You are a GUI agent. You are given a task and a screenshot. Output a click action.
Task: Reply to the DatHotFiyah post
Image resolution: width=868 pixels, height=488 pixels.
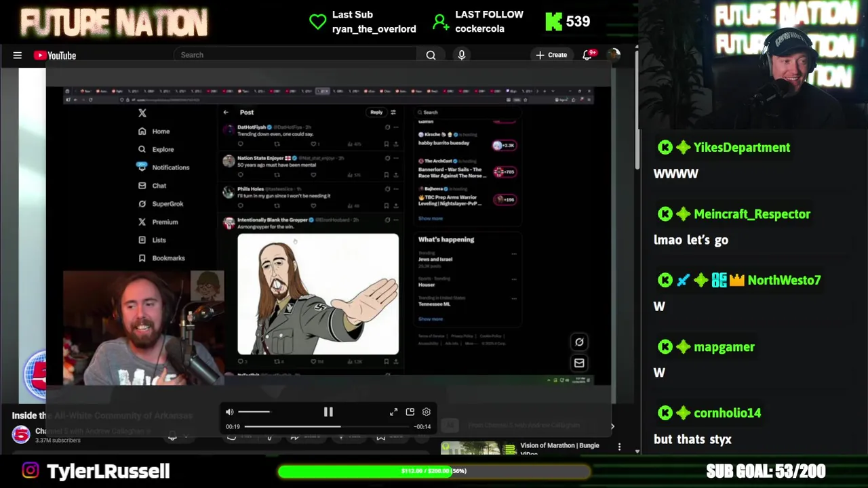click(240, 144)
